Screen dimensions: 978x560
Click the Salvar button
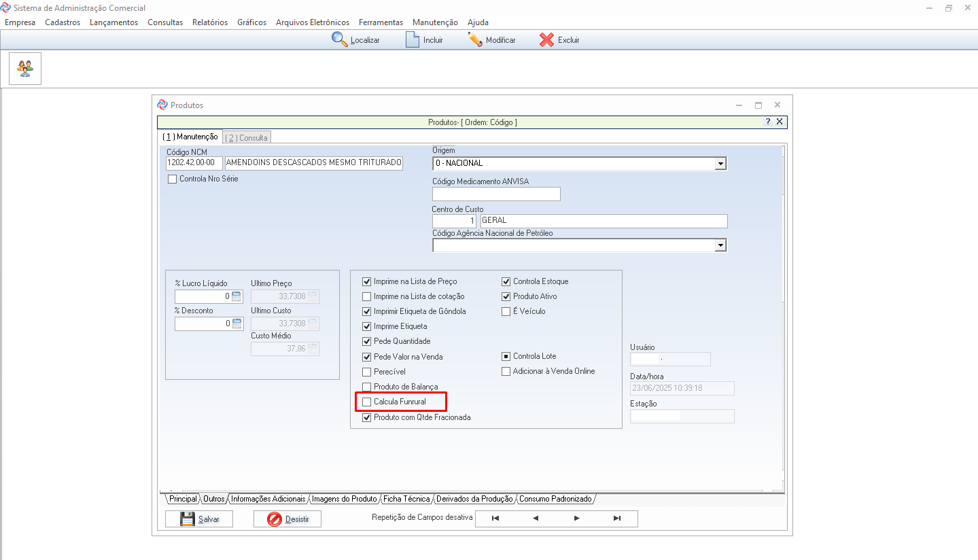pos(199,519)
